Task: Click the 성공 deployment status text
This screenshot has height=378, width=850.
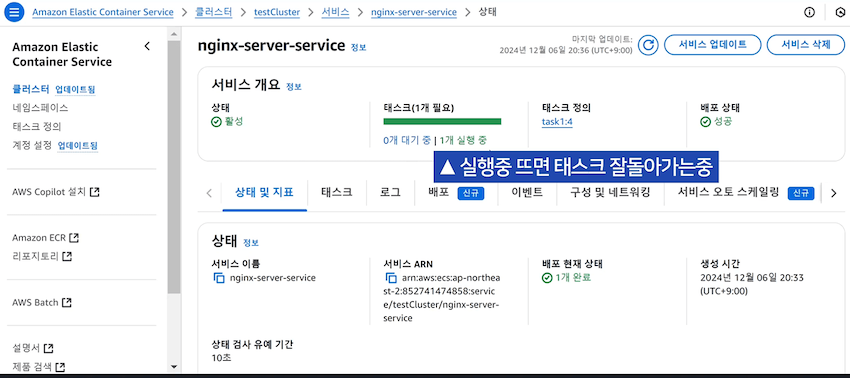Action: pos(723,121)
